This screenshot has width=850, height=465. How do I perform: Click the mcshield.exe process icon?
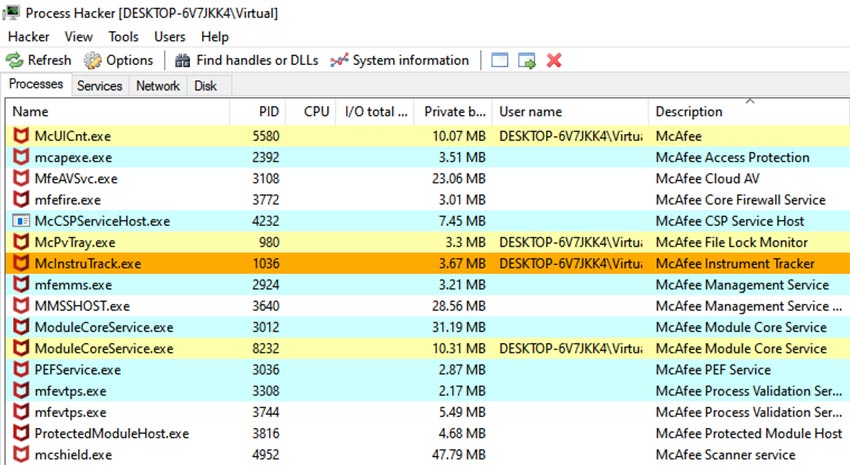tap(21, 454)
